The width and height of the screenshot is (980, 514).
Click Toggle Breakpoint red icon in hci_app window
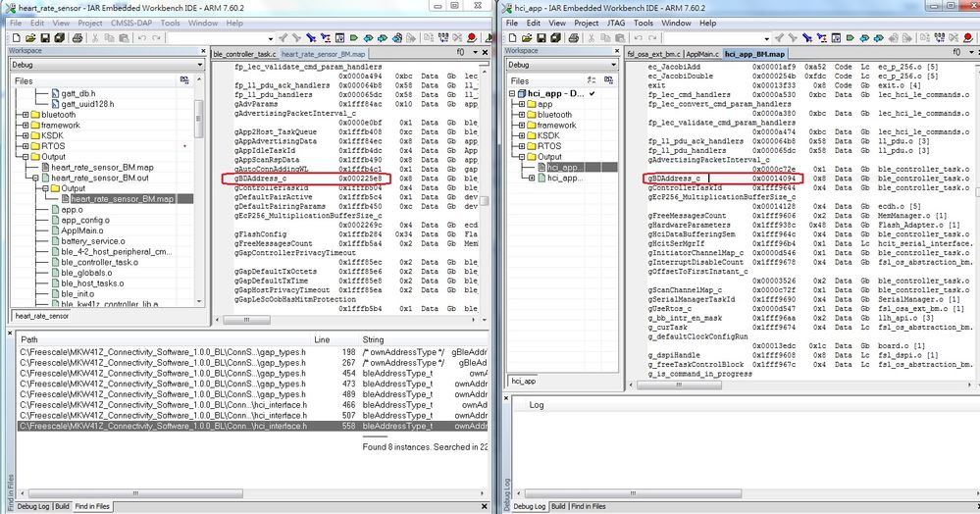[x=968, y=38]
